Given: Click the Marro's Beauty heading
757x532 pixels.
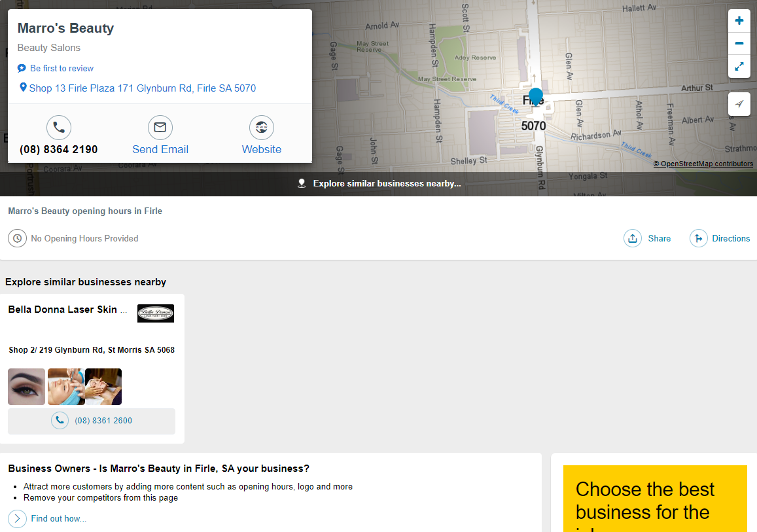Looking at the screenshot, I should 65,28.
